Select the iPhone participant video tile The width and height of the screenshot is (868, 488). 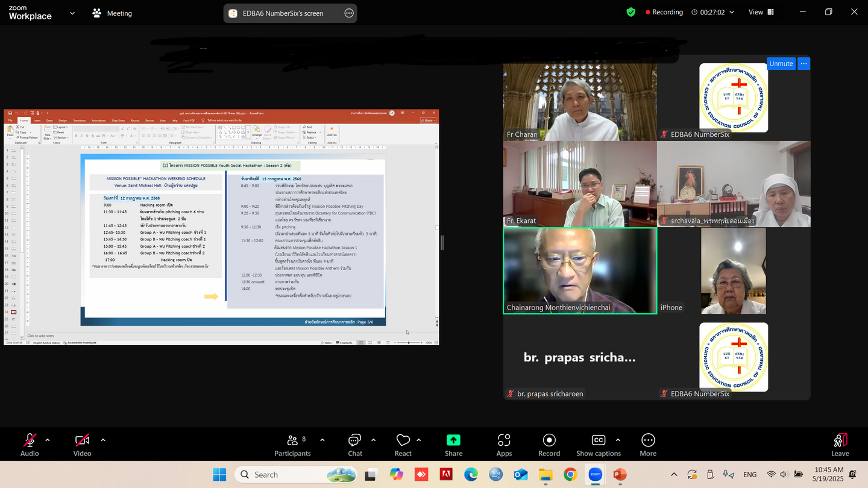[734, 271]
